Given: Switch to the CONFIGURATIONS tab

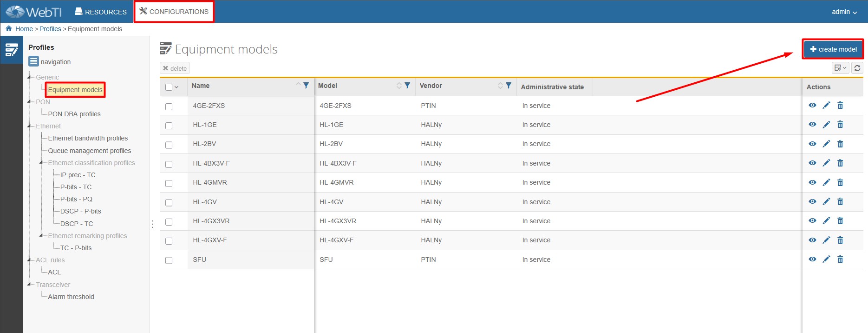Looking at the screenshot, I should pyautogui.click(x=174, y=12).
